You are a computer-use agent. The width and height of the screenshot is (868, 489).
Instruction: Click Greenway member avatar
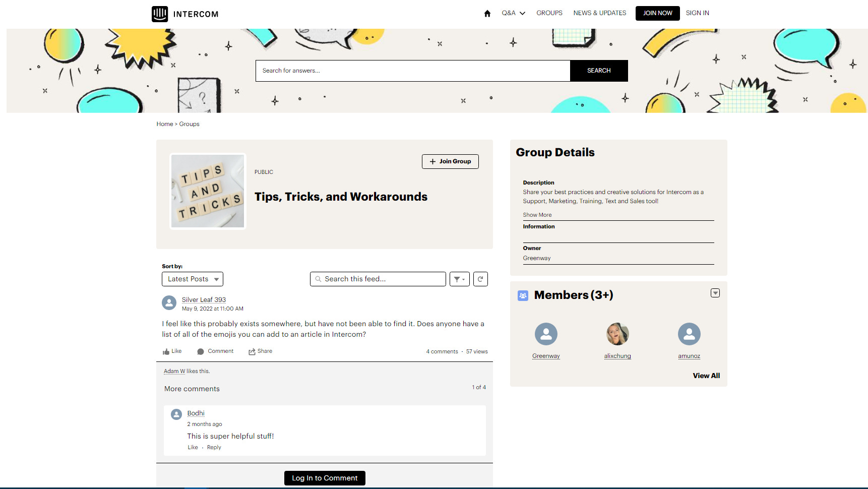pos(546,334)
